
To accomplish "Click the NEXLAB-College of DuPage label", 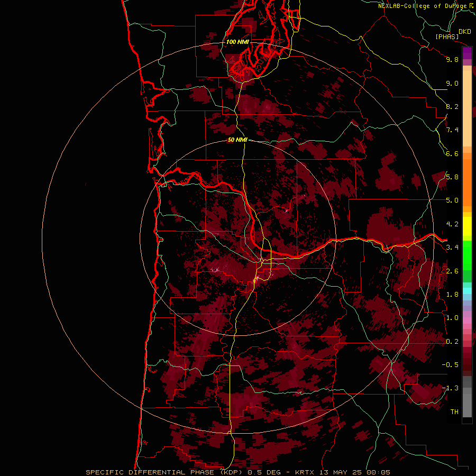I will tap(423, 6).
